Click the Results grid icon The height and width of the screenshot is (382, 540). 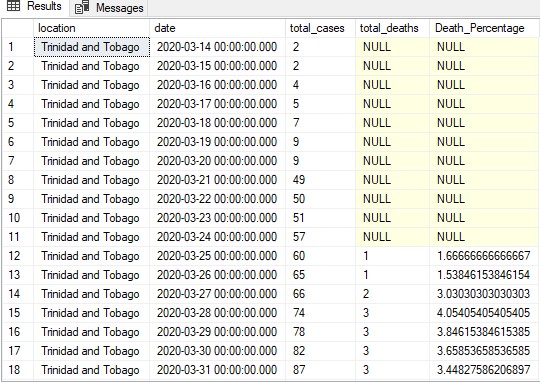pyautogui.click(x=13, y=6)
